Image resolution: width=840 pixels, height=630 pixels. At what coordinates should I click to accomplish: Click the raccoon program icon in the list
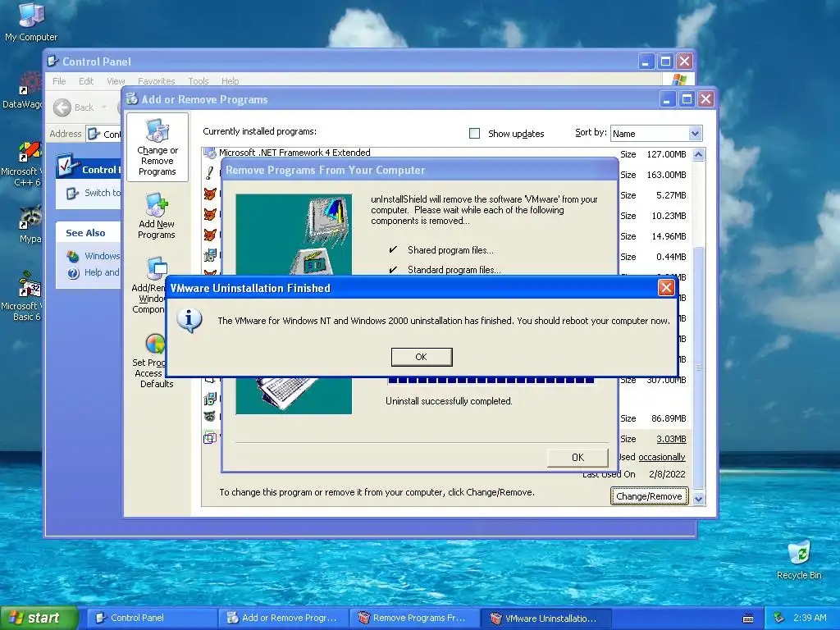[x=210, y=416]
